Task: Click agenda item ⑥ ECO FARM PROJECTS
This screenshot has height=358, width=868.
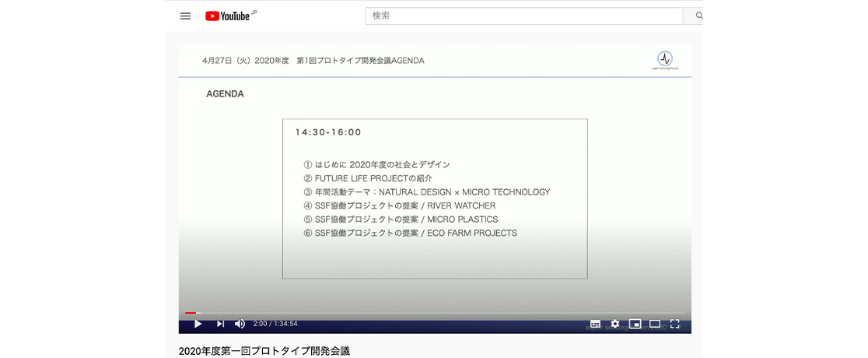Action: [410, 233]
